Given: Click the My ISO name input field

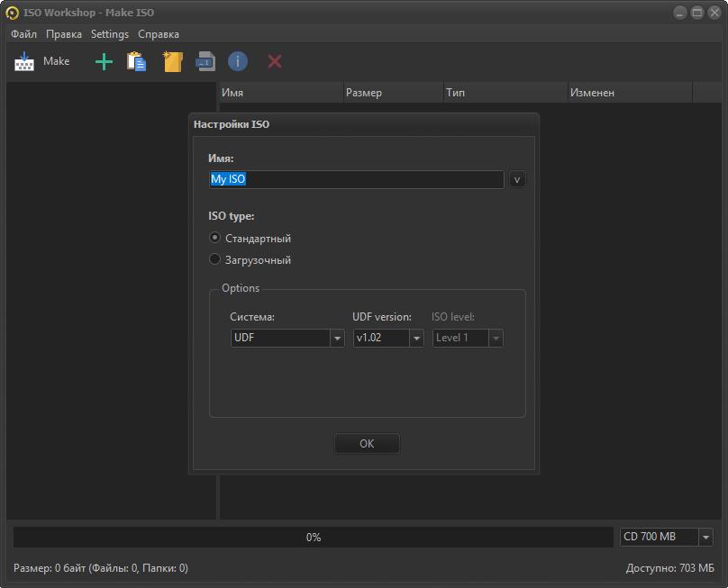Looking at the screenshot, I should click(x=356, y=179).
